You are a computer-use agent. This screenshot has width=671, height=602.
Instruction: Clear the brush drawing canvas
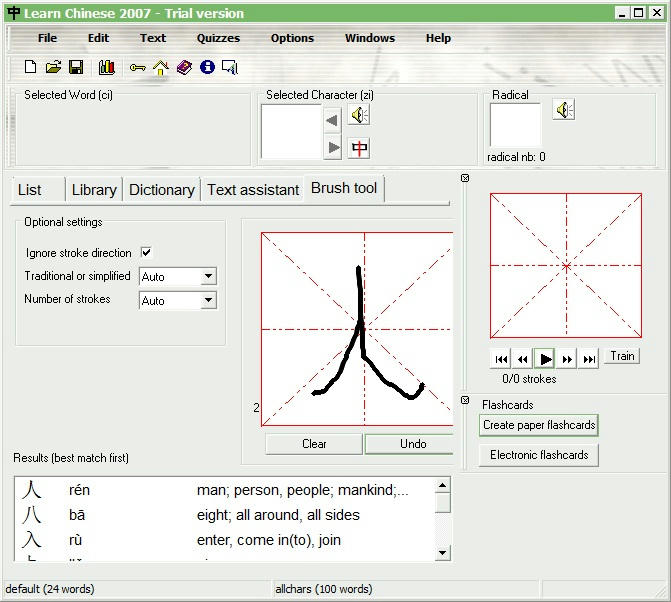point(314,444)
